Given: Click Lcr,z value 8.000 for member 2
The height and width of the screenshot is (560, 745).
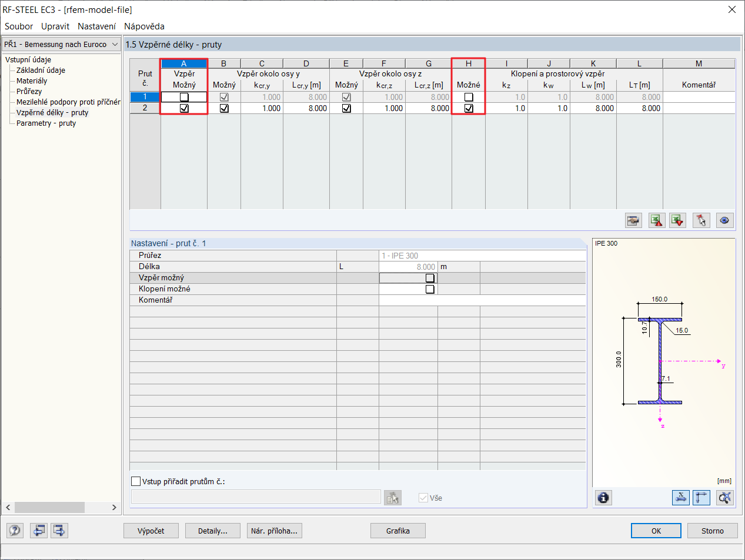Looking at the screenshot, I should click(429, 108).
